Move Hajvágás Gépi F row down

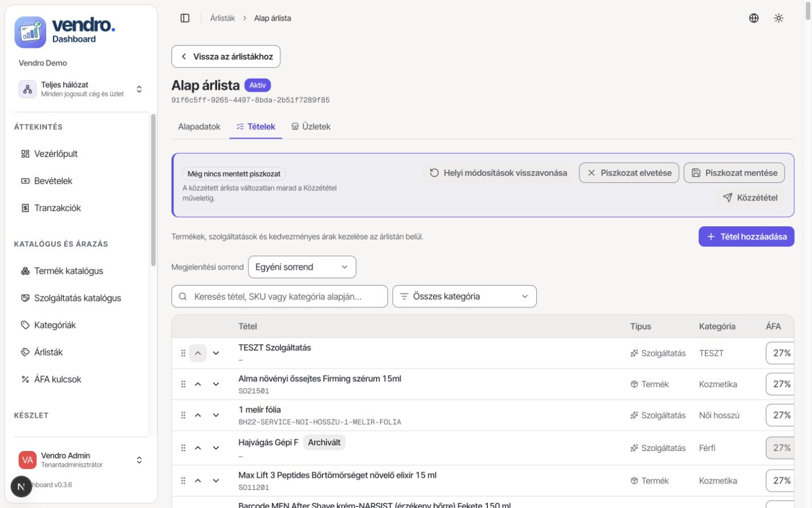[x=216, y=448]
